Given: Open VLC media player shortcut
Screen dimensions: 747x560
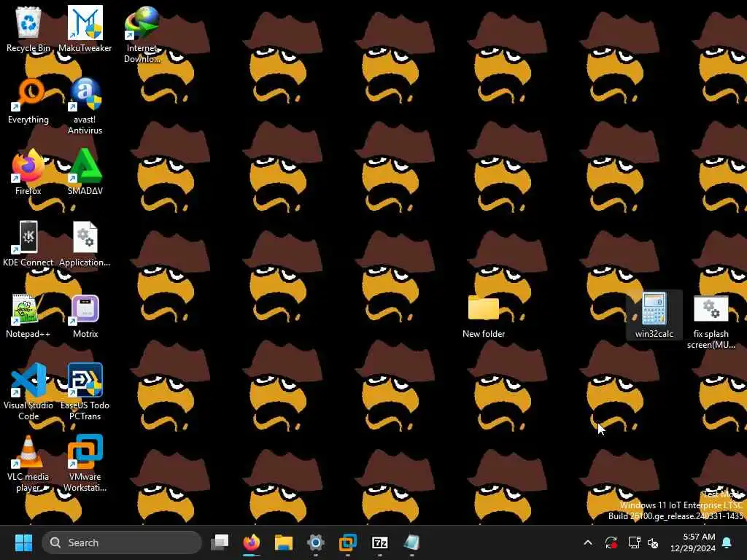Looking at the screenshot, I should pyautogui.click(x=28, y=463).
